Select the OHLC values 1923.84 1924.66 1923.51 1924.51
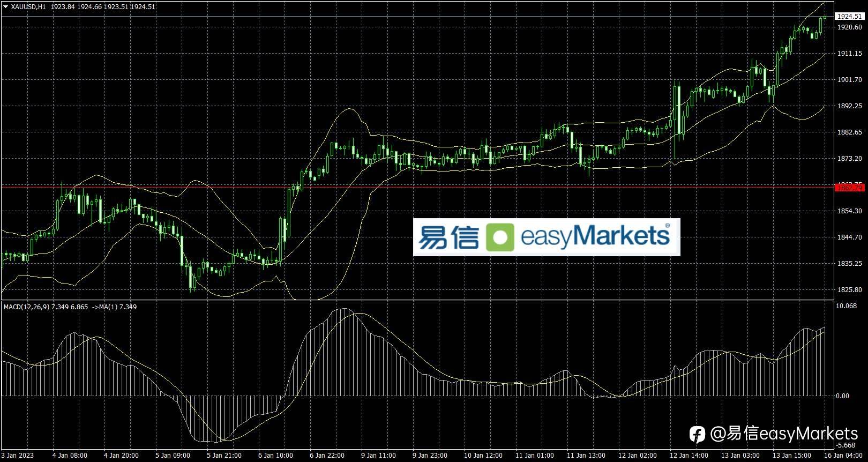 point(103,7)
